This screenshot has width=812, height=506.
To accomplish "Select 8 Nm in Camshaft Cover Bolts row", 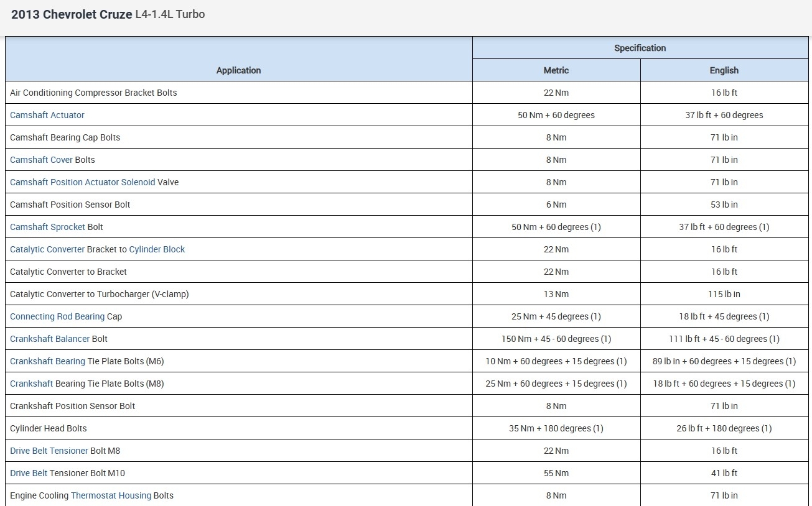I will point(556,160).
